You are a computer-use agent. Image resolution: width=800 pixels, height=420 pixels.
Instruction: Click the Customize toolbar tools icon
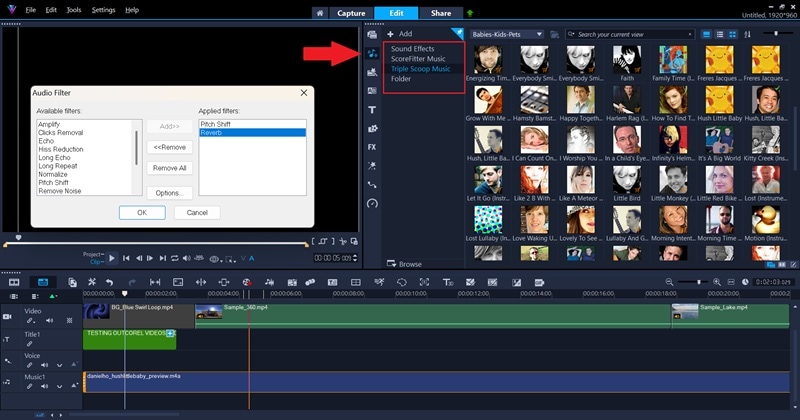92,282
